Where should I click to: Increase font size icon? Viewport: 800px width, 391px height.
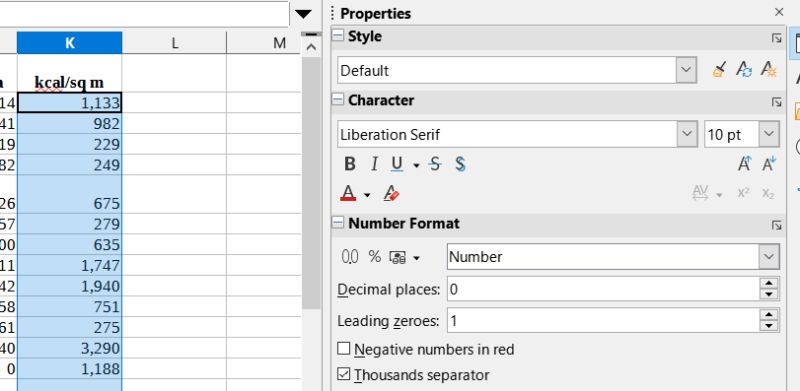(744, 164)
